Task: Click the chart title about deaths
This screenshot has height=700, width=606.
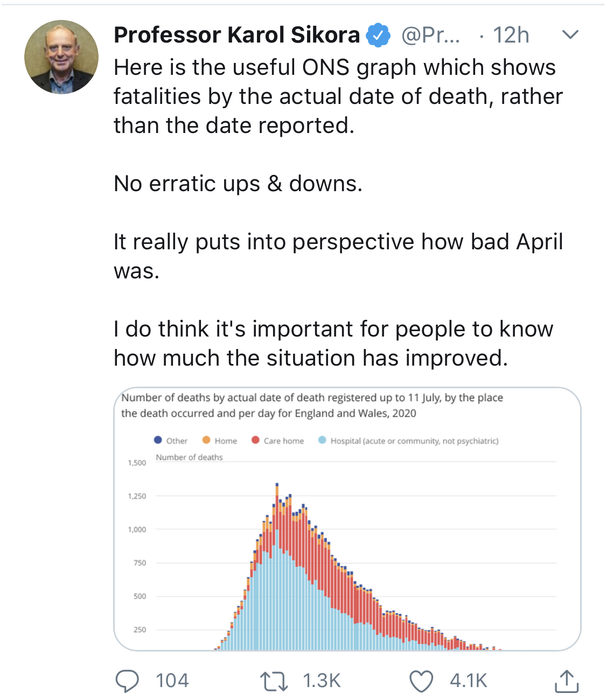Action: (312, 405)
